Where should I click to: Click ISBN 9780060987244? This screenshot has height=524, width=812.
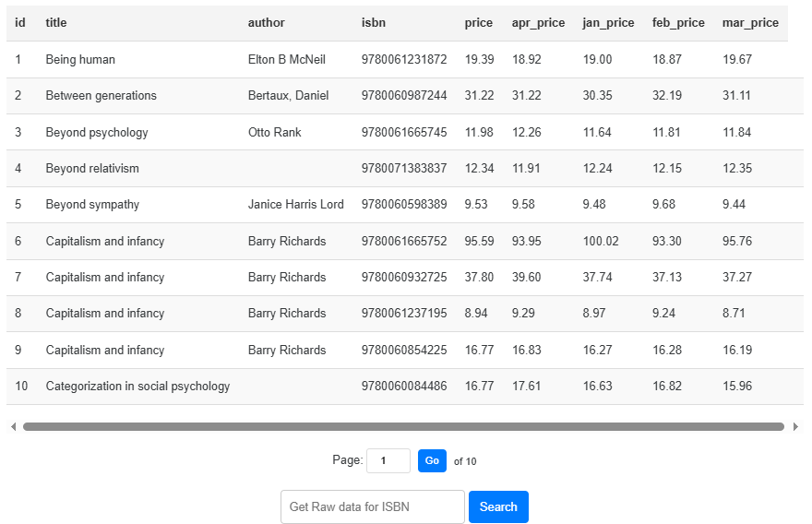[404, 95]
